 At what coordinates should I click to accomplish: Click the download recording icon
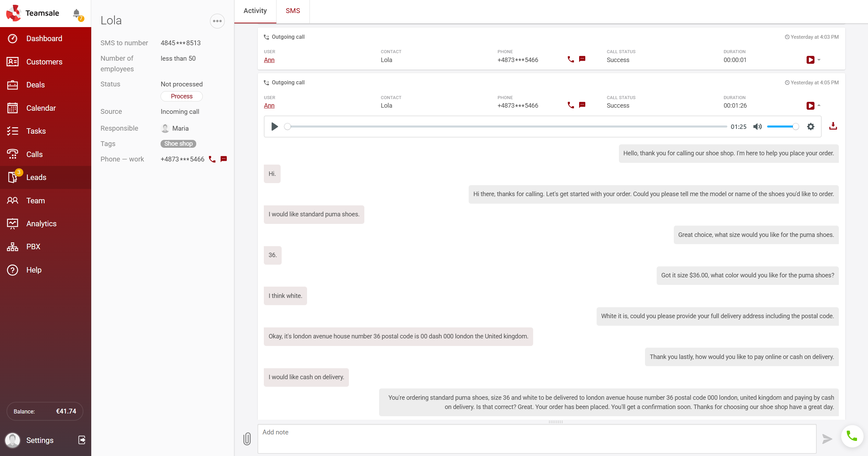click(x=833, y=127)
